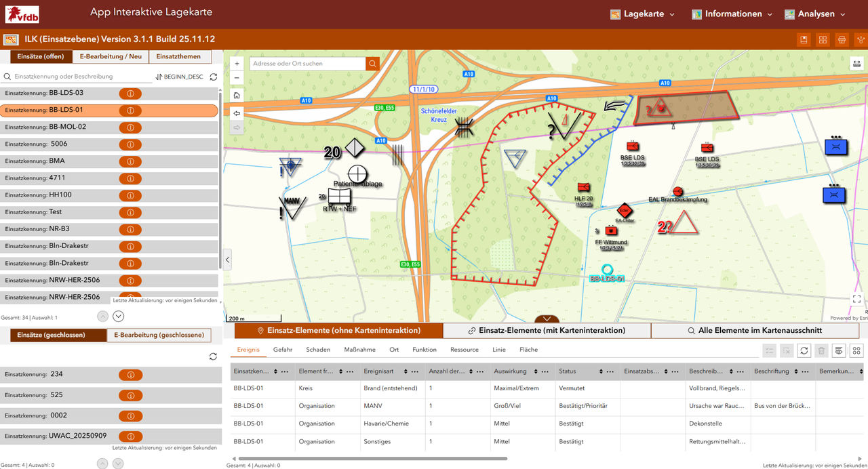Refresh the Einsatz-Elemente table
The height and width of the screenshot is (469, 868).
tap(804, 350)
